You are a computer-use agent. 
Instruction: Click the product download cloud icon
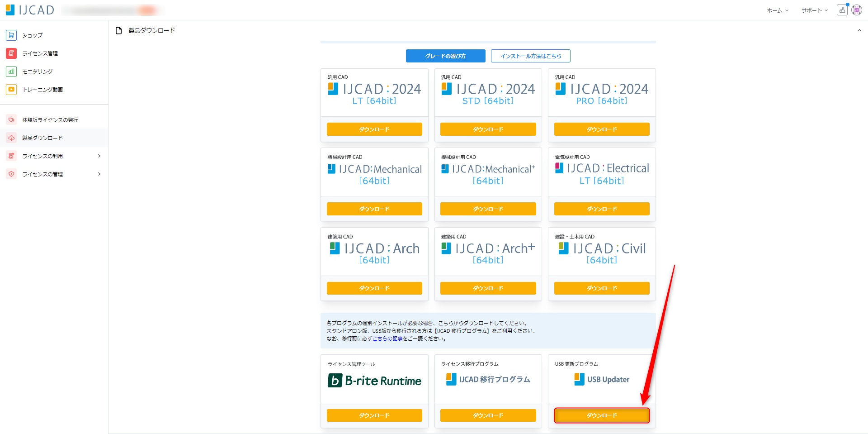point(11,138)
